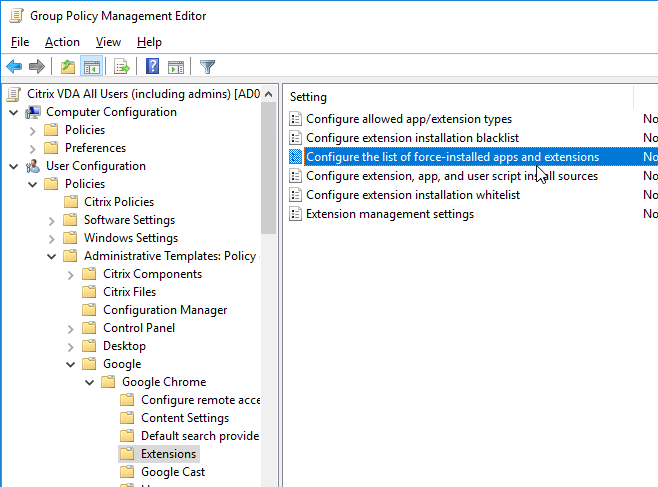
Task: Open the Action menu
Action: (62, 42)
